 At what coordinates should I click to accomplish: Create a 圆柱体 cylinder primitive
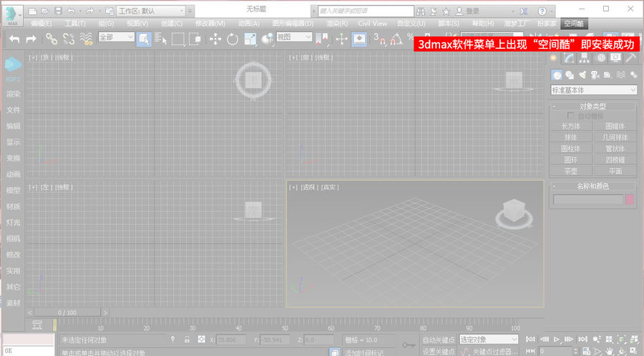point(570,148)
